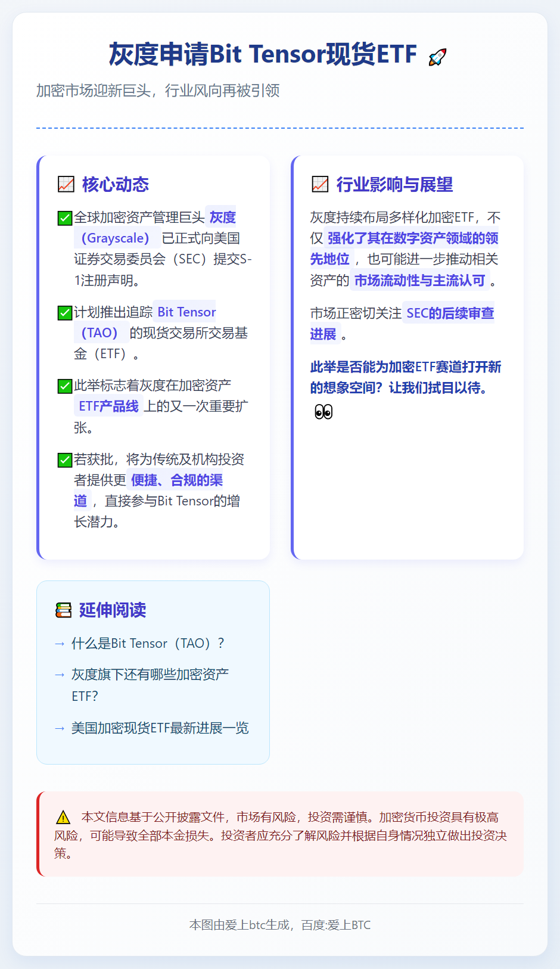Click the bold question 此举是否能为加密ETF赛道打开新的想象空间

406,377
